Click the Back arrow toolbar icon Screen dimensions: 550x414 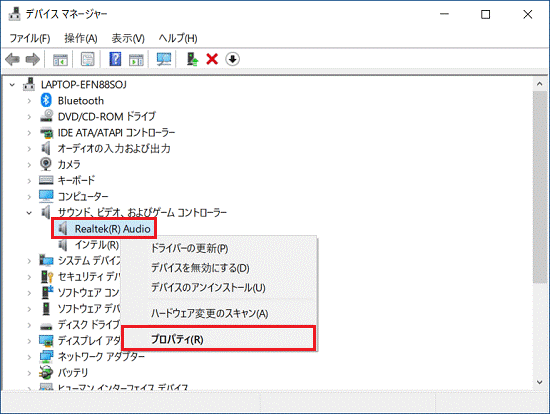(13, 59)
